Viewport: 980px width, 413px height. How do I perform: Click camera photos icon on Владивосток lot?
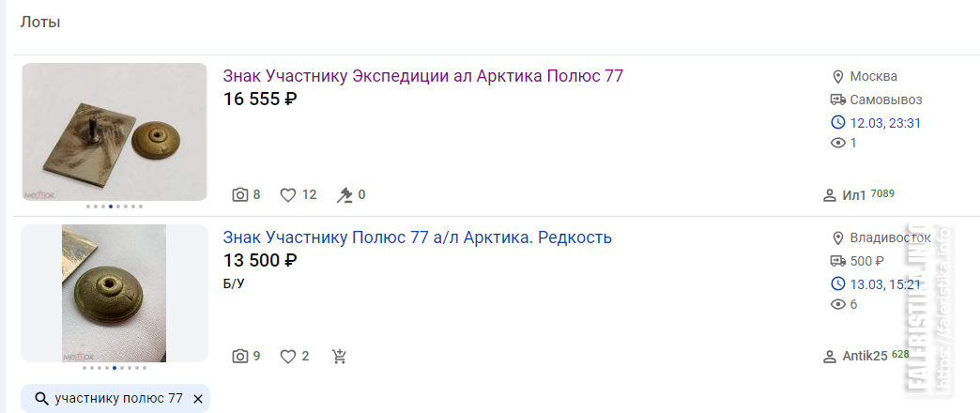point(240,357)
